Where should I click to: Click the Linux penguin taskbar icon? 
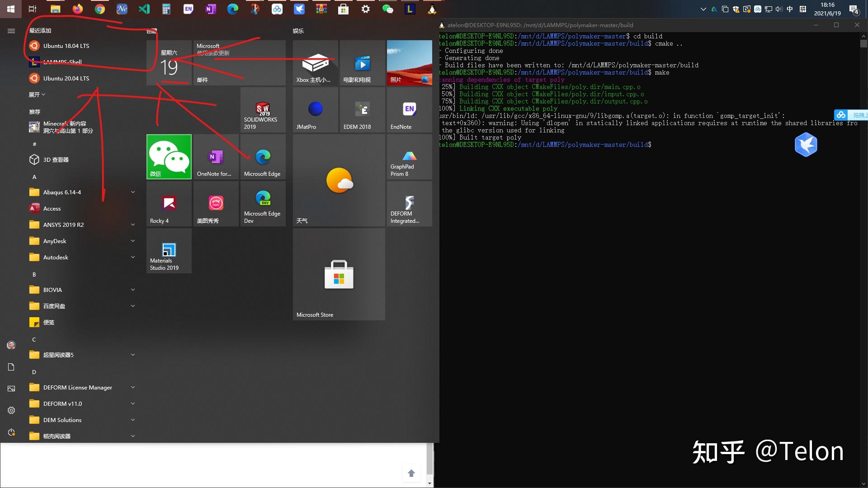click(432, 9)
